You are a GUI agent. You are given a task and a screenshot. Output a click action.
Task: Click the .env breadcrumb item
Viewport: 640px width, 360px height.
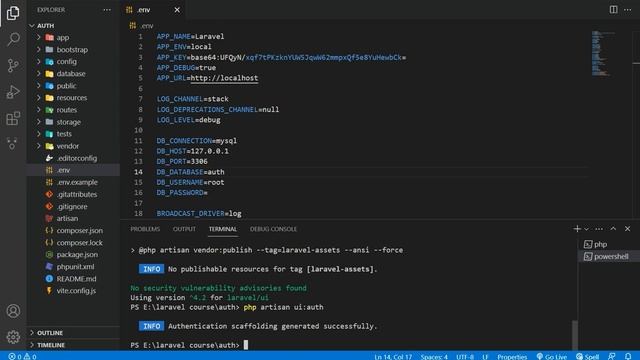click(x=142, y=26)
